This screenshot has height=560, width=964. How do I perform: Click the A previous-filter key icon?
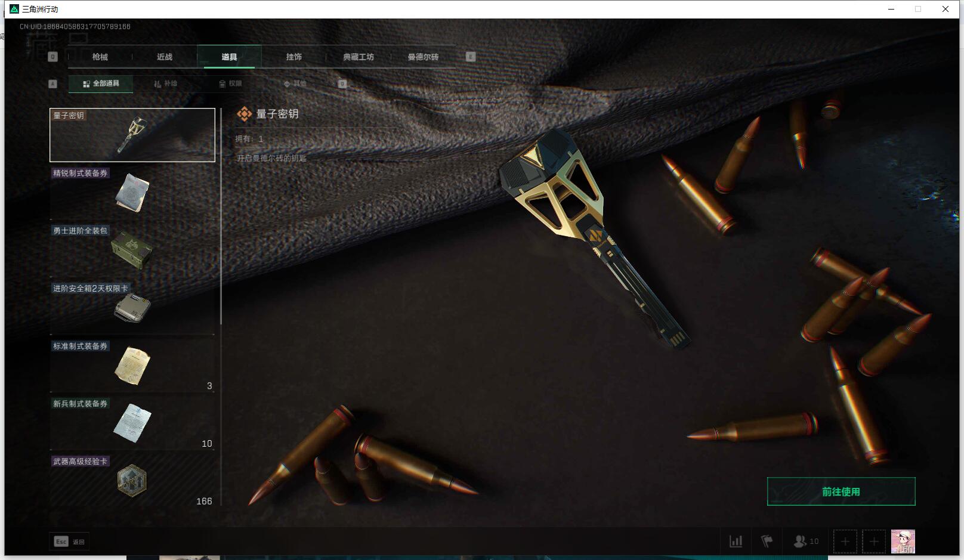(52, 83)
